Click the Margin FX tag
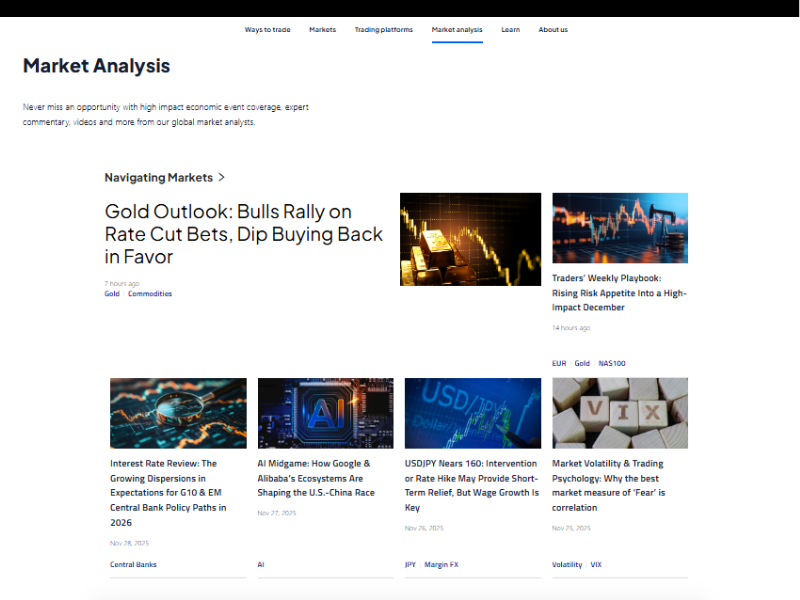This screenshot has height=600, width=800. coord(442,565)
